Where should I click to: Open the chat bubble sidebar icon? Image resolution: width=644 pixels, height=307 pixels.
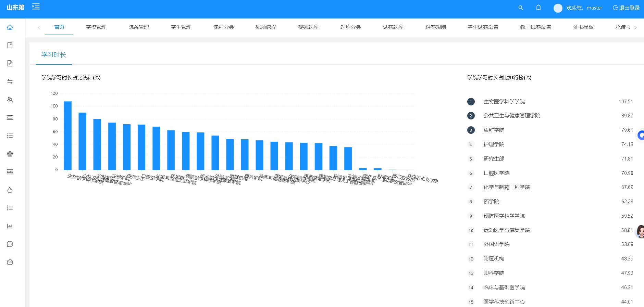[10, 244]
